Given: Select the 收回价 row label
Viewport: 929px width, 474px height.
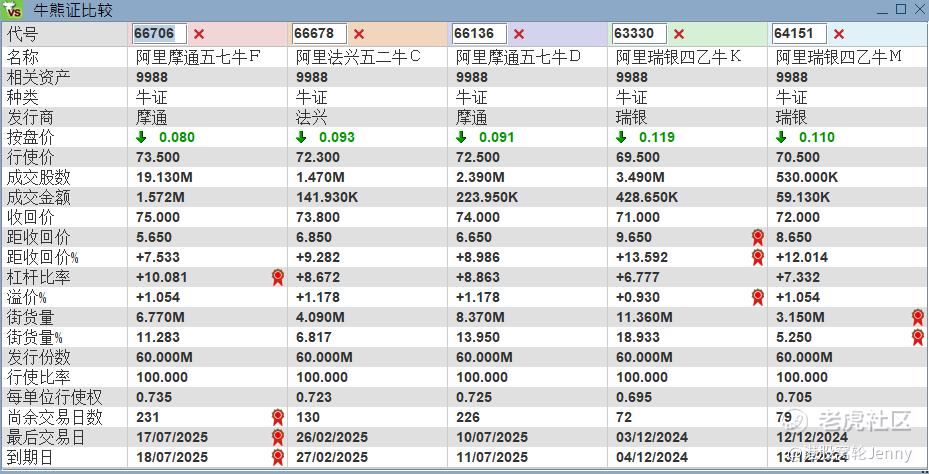Looking at the screenshot, I should tap(30, 217).
